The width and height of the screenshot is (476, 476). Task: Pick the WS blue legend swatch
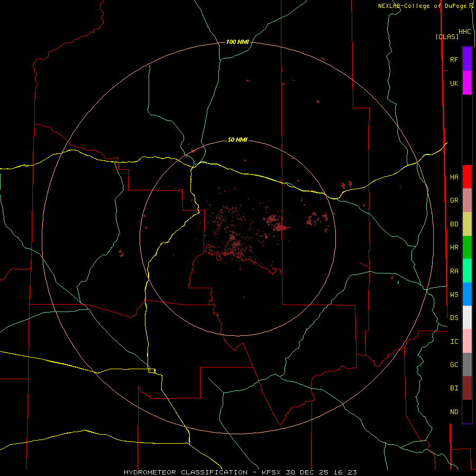pyautogui.click(x=467, y=294)
